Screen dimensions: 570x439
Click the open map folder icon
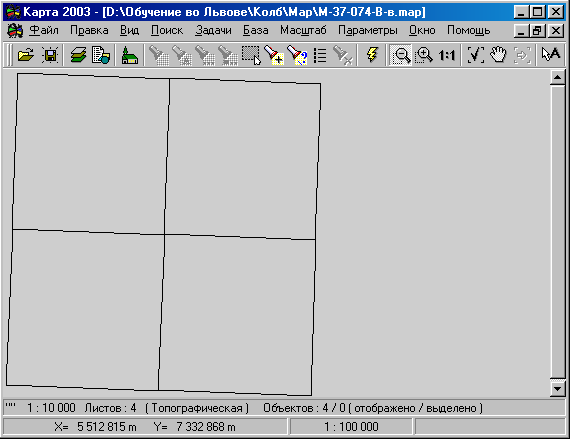26,55
